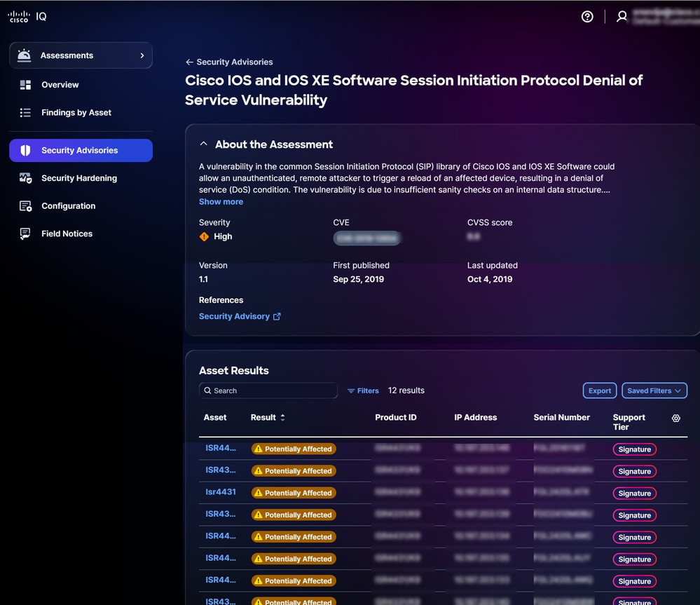Click the Security Advisories shield icon
This screenshot has height=605, width=700.
click(25, 151)
